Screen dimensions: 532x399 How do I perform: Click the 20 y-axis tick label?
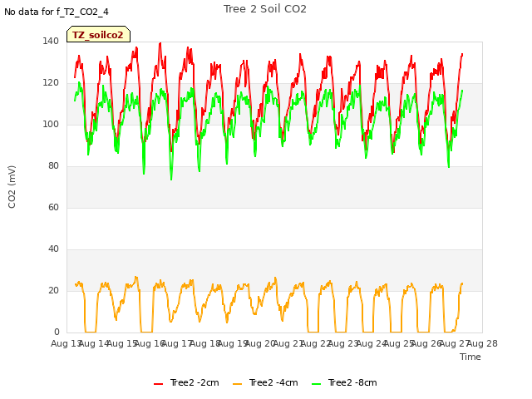click(53, 290)
